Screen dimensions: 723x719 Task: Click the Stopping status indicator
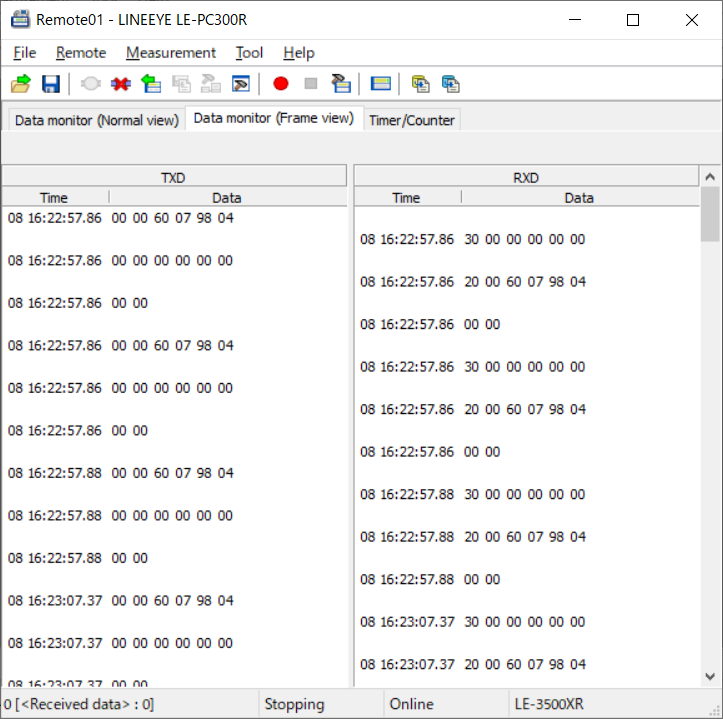321,704
